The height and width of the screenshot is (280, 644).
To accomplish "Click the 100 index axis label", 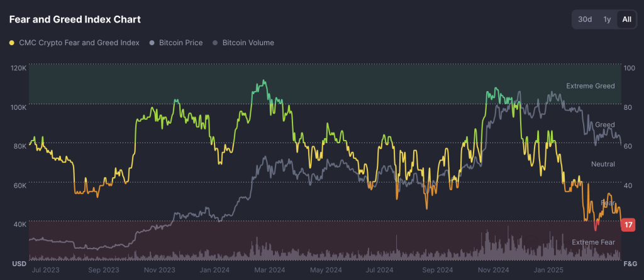I will click(629, 68).
